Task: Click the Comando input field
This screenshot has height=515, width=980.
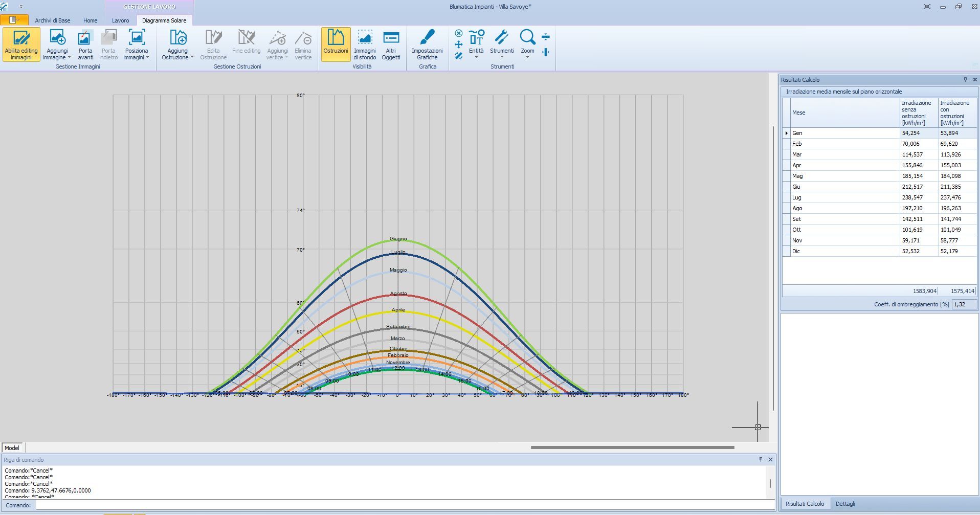Action: coord(404,505)
